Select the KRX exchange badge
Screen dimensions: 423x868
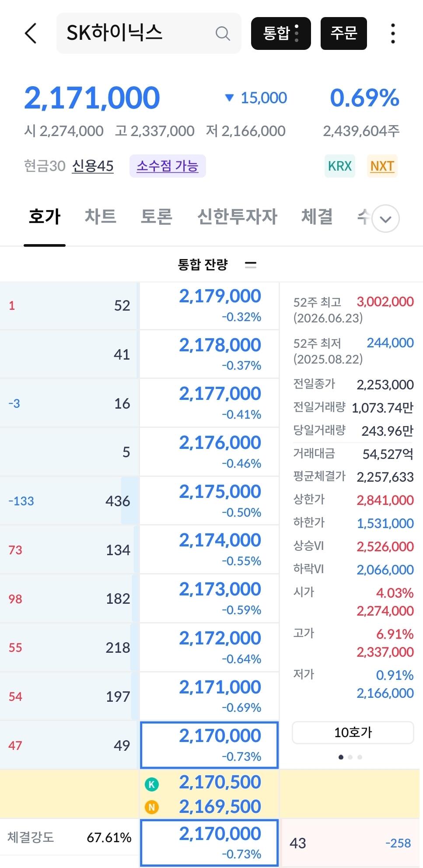point(340,166)
